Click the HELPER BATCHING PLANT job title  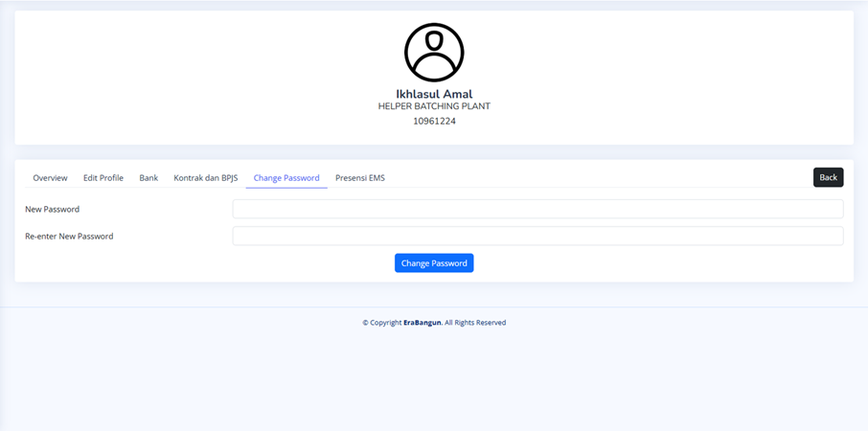tap(434, 106)
